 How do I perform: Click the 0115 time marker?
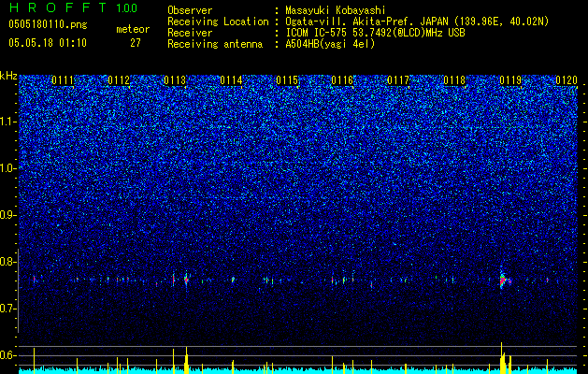tap(287, 80)
